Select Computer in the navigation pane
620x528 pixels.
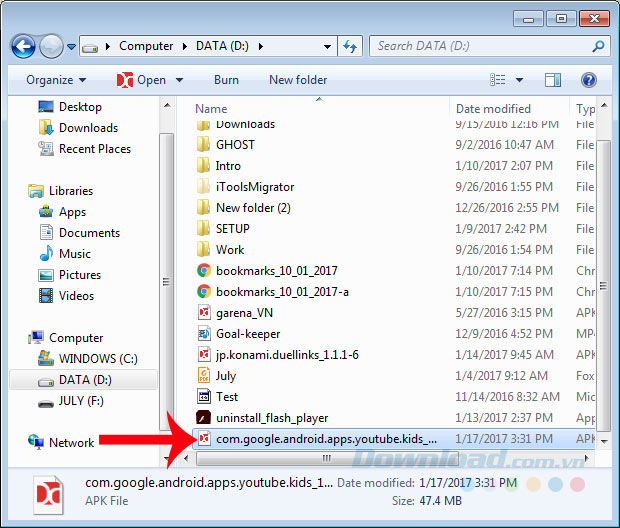point(66,338)
